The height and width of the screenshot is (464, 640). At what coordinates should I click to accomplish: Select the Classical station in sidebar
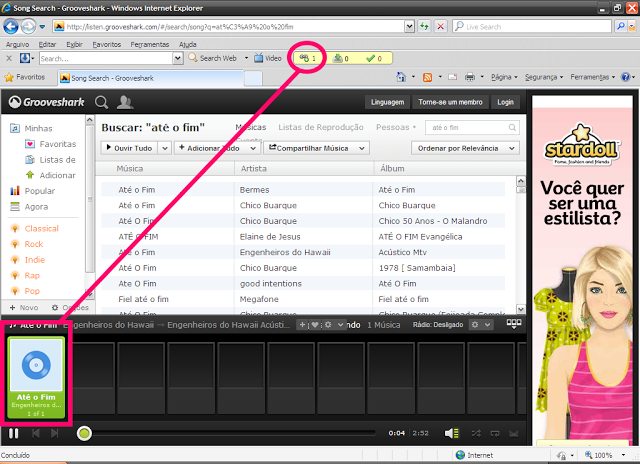click(41, 229)
